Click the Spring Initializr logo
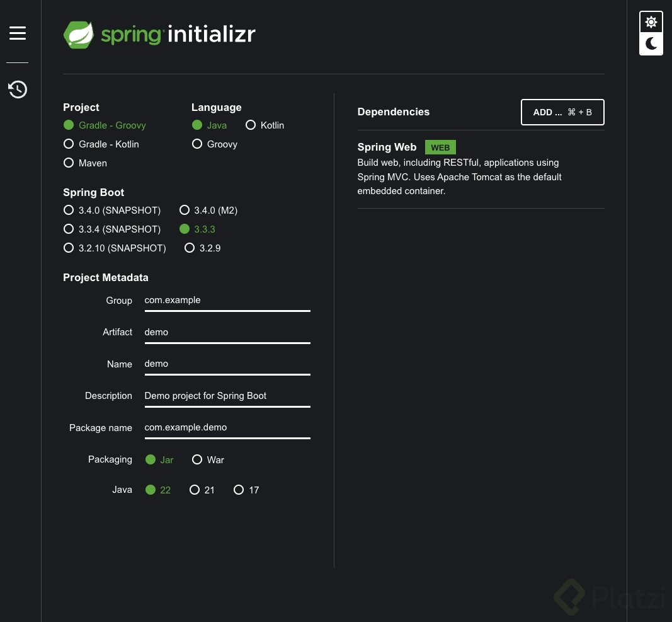The image size is (672, 622). (159, 35)
